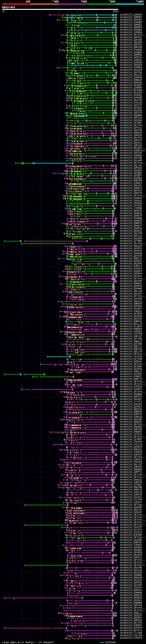This screenshot has height=644, width=146.
Task: Choose the UniRef100_A1CR97 row label
Action: point(131,374)
